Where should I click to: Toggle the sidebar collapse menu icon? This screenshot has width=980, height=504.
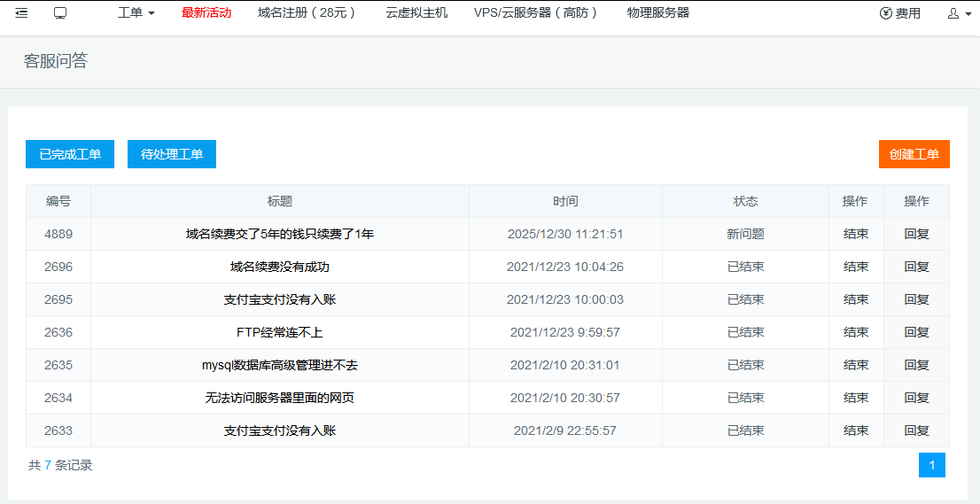pos(21,13)
